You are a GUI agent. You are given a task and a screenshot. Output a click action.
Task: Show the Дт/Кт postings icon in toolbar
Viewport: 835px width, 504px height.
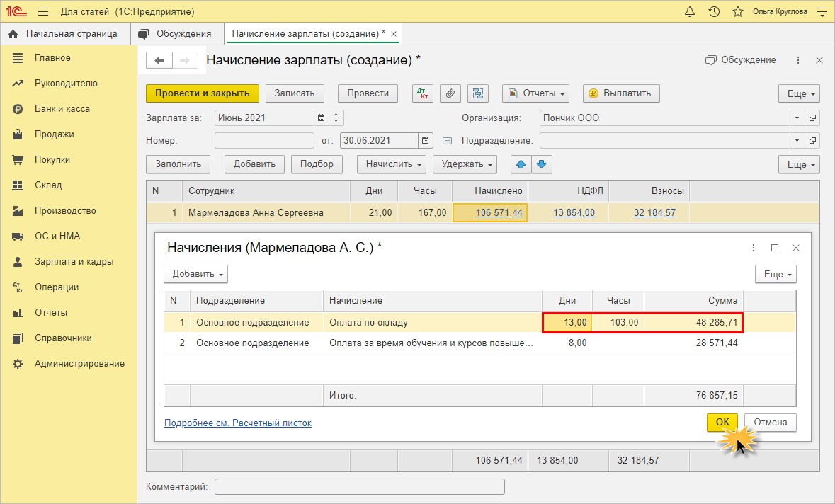pyautogui.click(x=422, y=93)
